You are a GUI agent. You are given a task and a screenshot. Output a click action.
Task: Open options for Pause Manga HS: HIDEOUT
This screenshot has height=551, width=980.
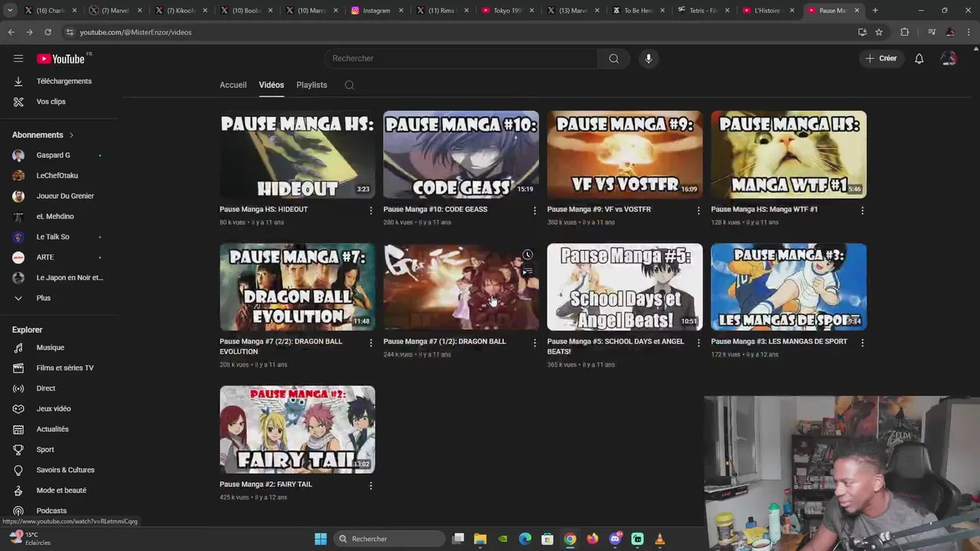(x=371, y=210)
